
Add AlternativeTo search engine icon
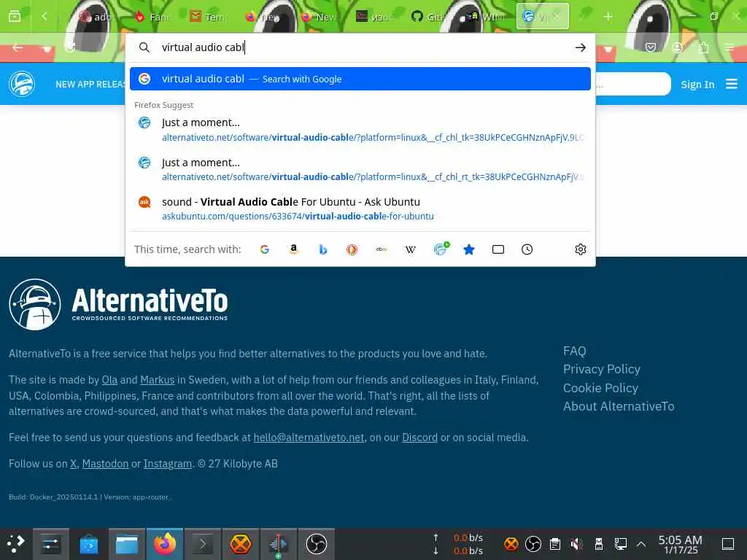pos(441,249)
